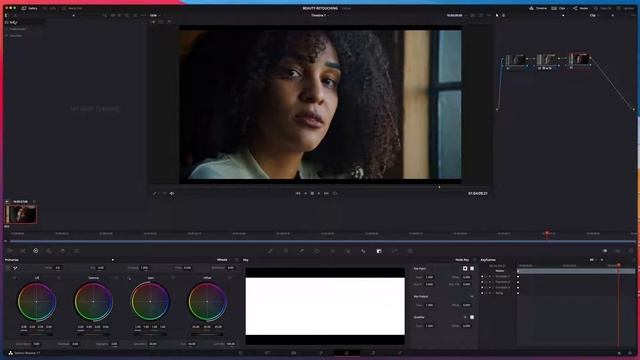Show the Keyframes palette icon
Viewport: 640px width, 360px height.
pos(605,251)
